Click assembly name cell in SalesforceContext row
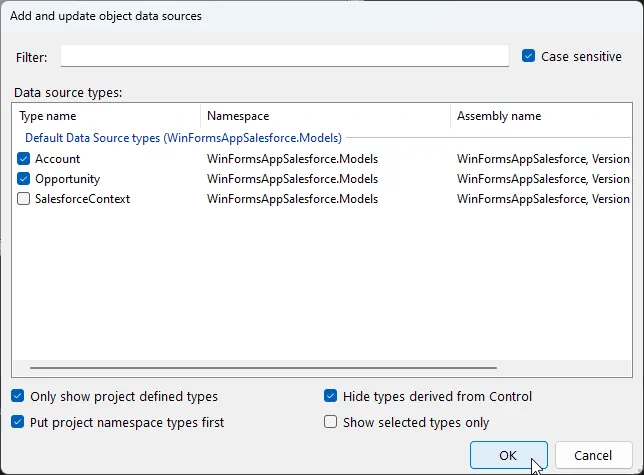Screen dimensions: 644x475 click(x=543, y=199)
